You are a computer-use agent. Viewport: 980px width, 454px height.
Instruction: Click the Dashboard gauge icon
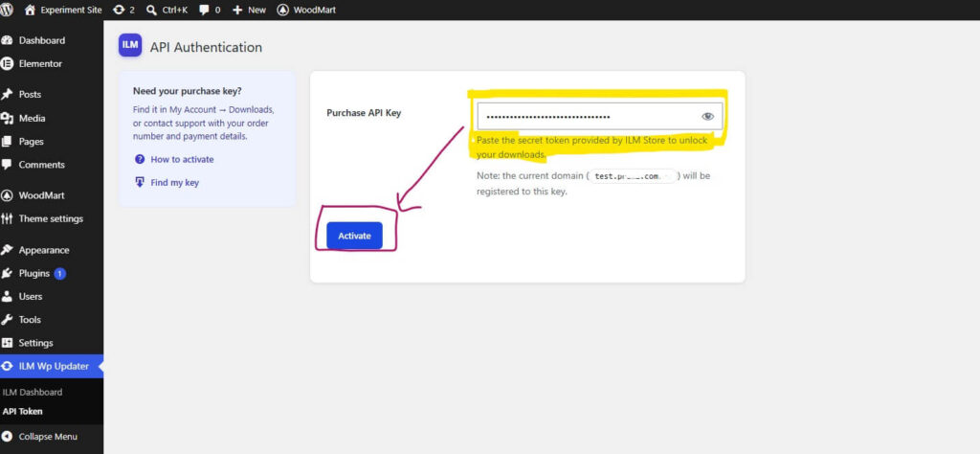[x=7, y=40]
